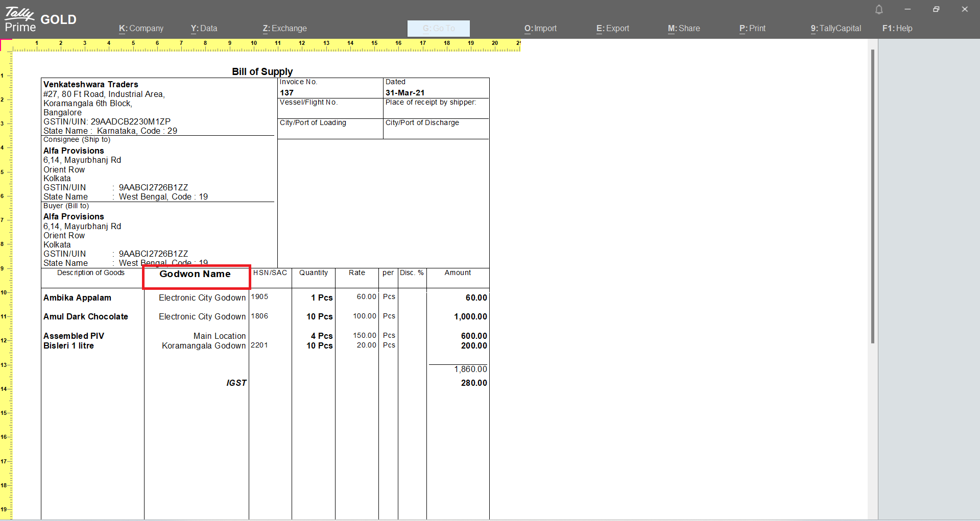Screen dimensions: 980x521
Task: Open the O: Import menu
Action: [x=540, y=29]
